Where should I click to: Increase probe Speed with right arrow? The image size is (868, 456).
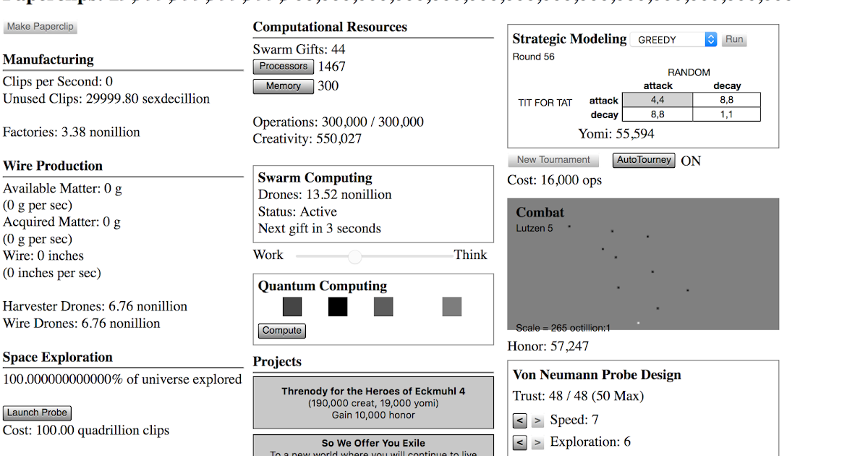point(537,421)
